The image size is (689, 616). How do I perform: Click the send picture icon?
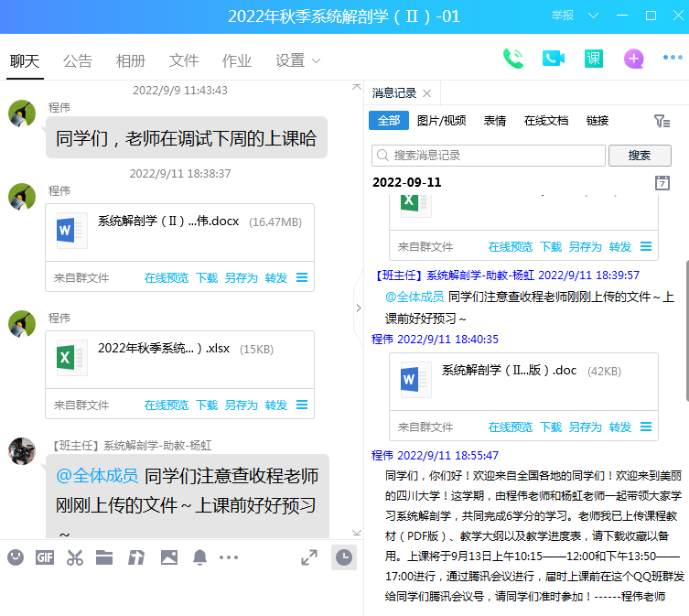click(168, 557)
